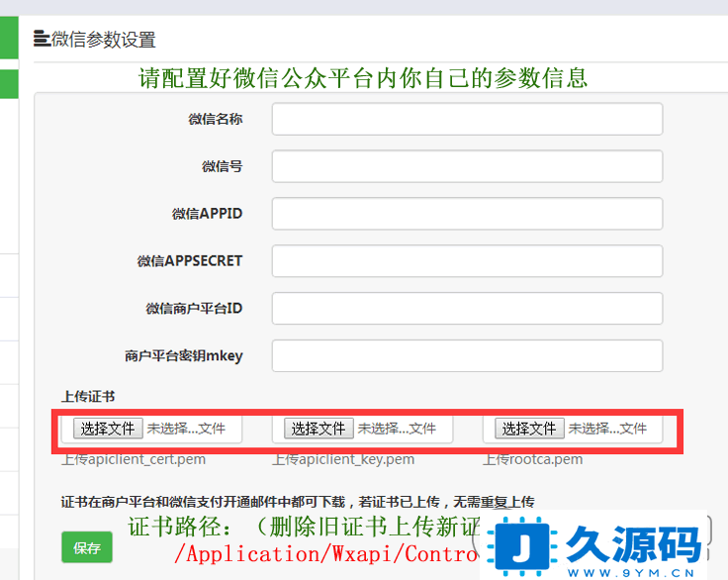The image size is (728, 580).
Task: Click the 商户平台密钥mkey label
Action: [x=184, y=356]
